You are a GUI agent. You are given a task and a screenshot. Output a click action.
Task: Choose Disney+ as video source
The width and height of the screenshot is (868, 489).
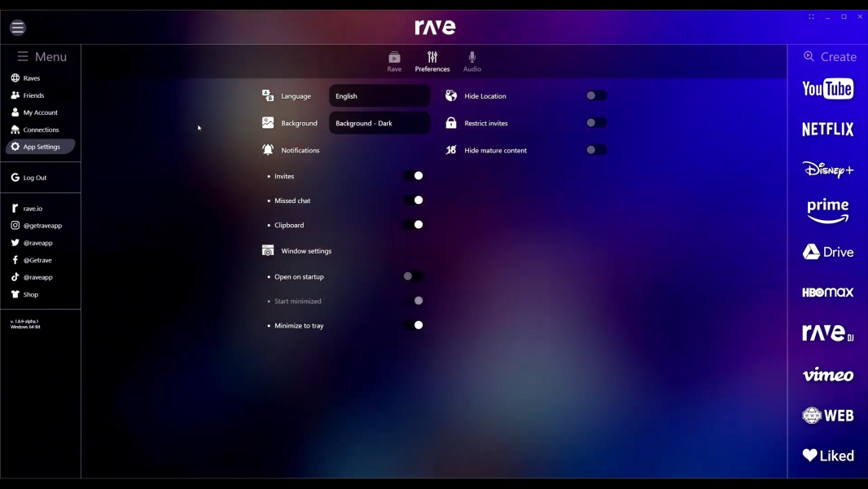coord(827,170)
